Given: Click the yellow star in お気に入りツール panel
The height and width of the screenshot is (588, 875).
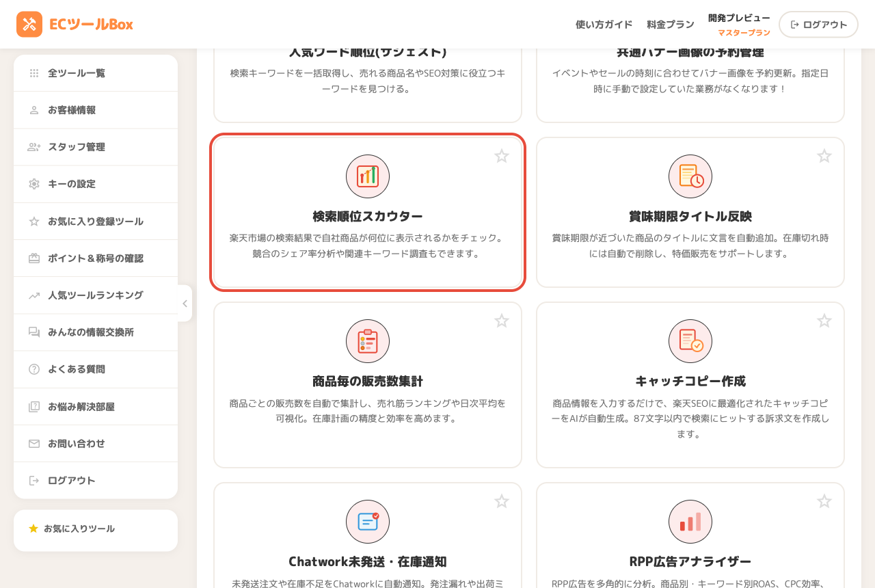Looking at the screenshot, I should point(33,529).
